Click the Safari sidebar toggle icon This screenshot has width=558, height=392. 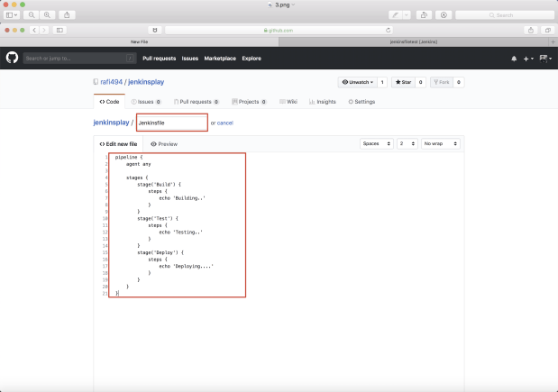[x=59, y=31]
